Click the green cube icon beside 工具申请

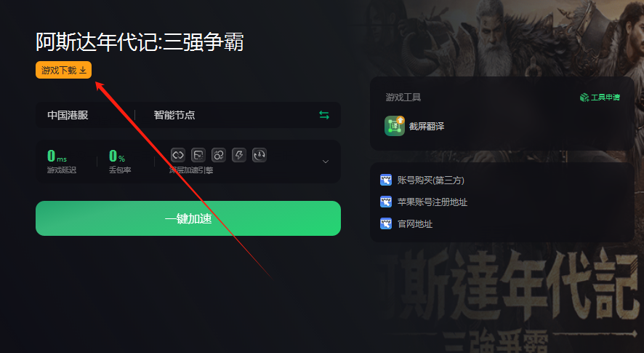tap(584, 98)
